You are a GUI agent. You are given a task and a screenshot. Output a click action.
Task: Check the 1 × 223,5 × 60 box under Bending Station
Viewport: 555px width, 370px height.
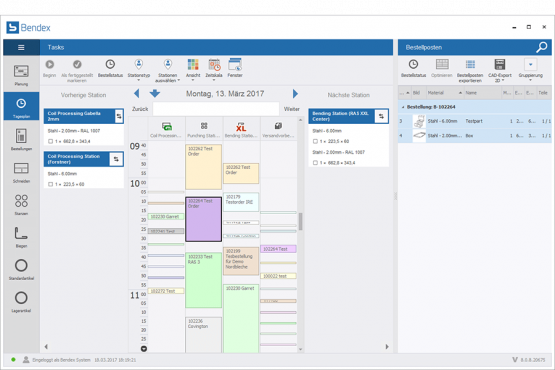point(315,141)
